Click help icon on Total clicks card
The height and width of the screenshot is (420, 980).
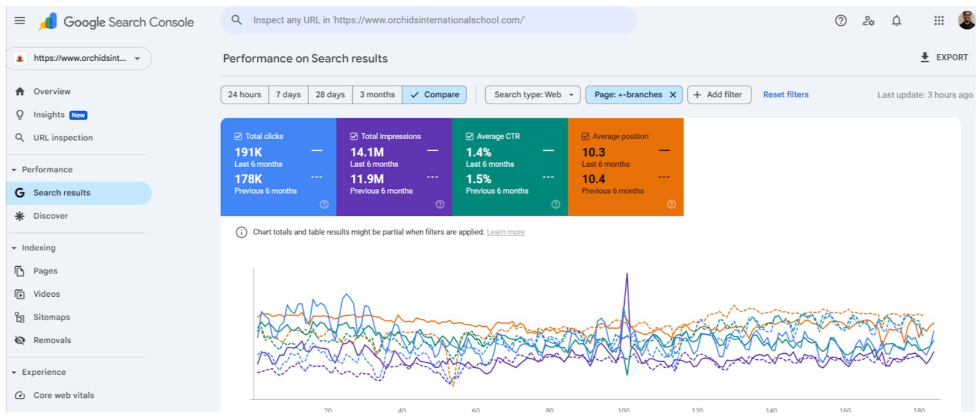[324, 204]
